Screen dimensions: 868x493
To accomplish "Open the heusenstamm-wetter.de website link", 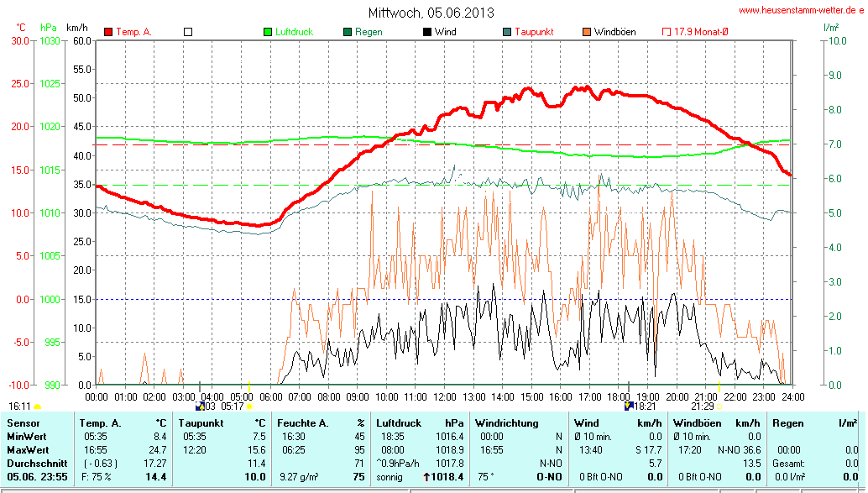I will (800, 10).
